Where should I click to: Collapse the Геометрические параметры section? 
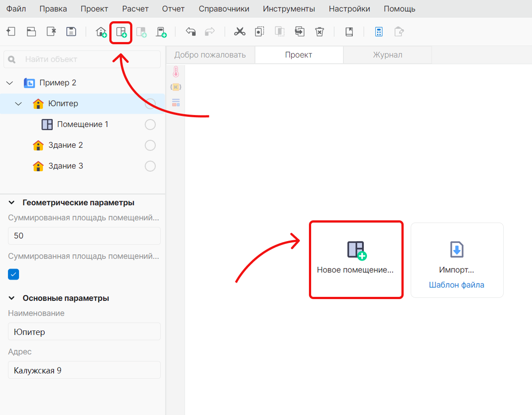(12, 203)
